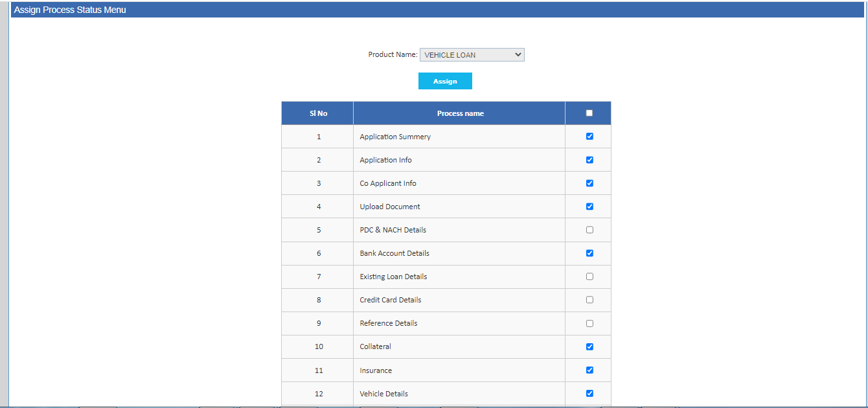Screen dimensions: 868x408
Task: Uncheck the Vehicle Details checkbox
Action: click(x=589, y=393)
